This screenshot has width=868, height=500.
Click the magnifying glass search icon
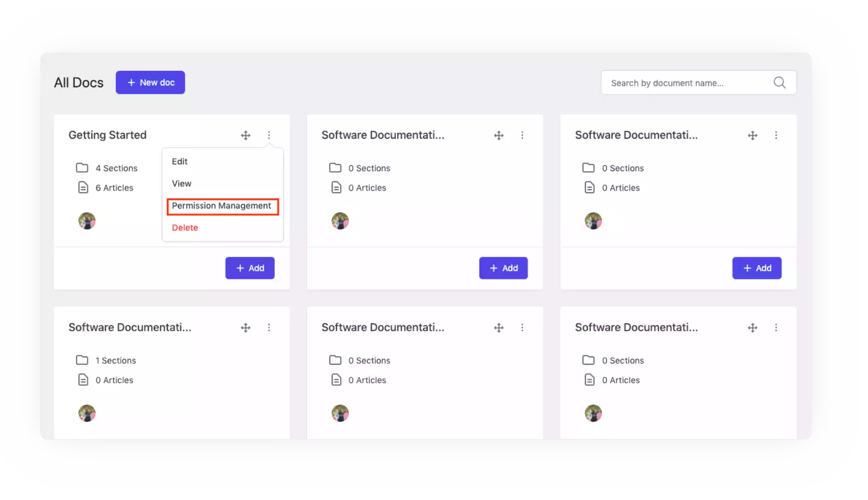point(779,82)
